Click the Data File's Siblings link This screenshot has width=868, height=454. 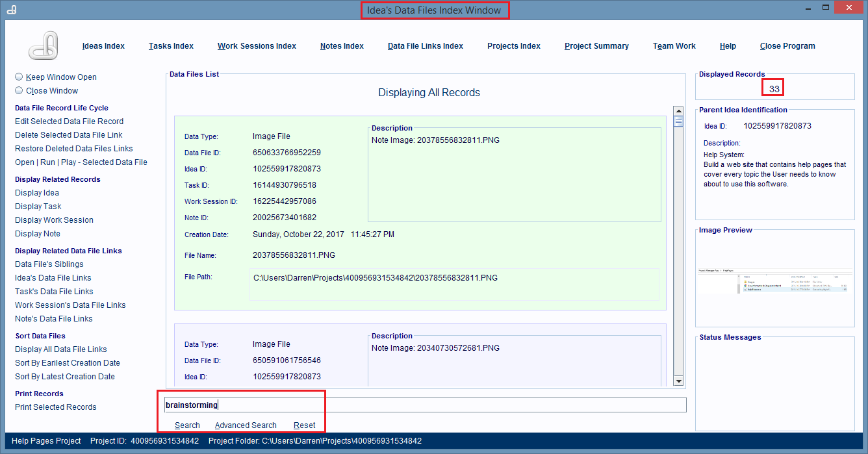[x=49, y=264]
